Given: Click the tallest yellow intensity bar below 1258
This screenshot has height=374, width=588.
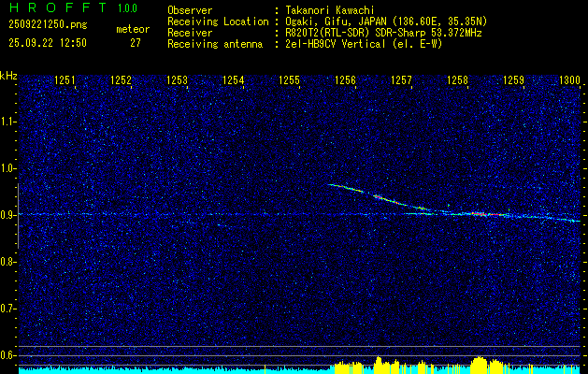Looking at the screenshot, I should coord(480,365).
